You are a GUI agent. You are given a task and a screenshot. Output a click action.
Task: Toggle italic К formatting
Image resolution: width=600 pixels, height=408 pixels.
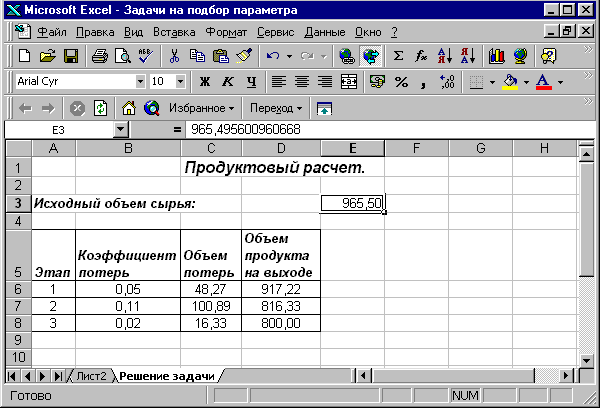[x=228, y=82]
